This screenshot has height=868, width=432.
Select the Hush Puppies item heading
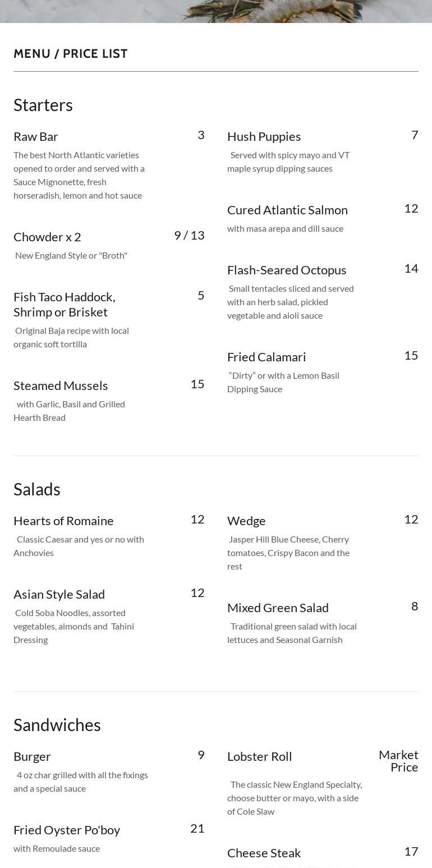[x=264, y=136]
